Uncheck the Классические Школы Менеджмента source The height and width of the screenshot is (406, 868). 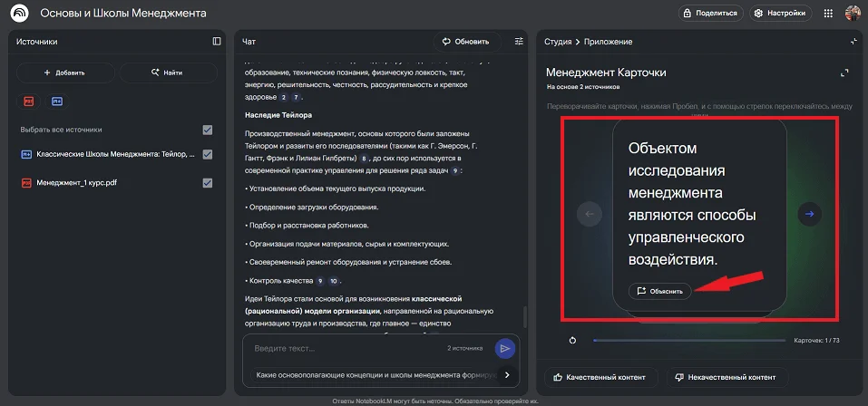[208, 155]
